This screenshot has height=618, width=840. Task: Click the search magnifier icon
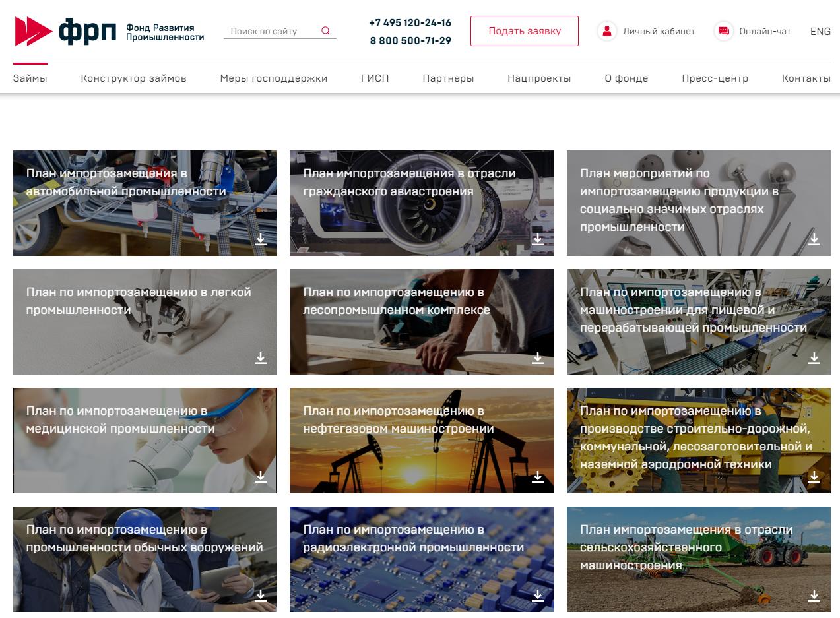point(325,30)
